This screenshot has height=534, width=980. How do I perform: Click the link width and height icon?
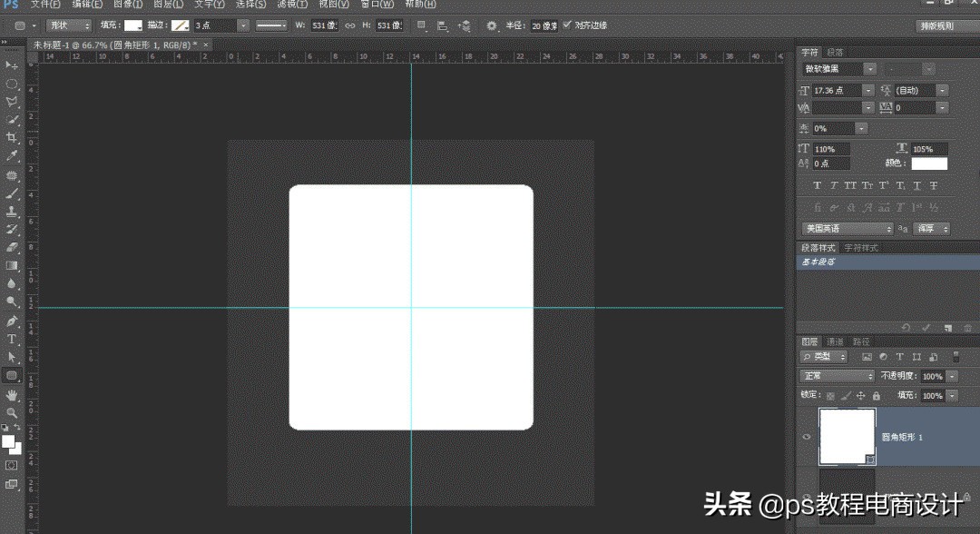350,25
